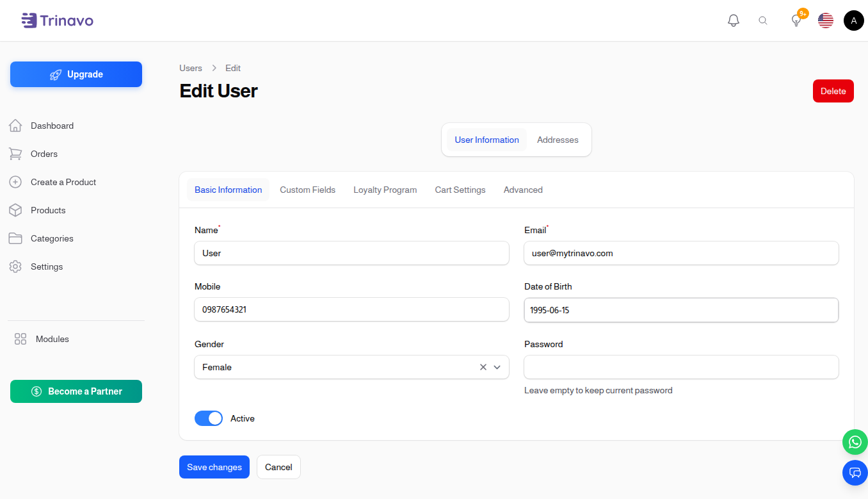Screen dimensions: 868x499
Task: Click the empty Password field
Action: coord(681,367)
